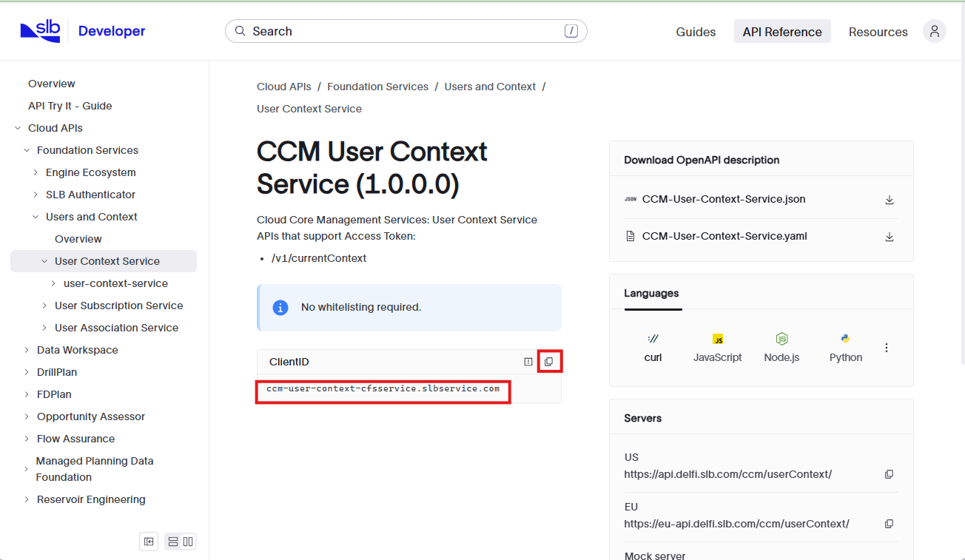Collapse Foundation Services section
This screenshot has width=965, height=560.
[27, 150]
